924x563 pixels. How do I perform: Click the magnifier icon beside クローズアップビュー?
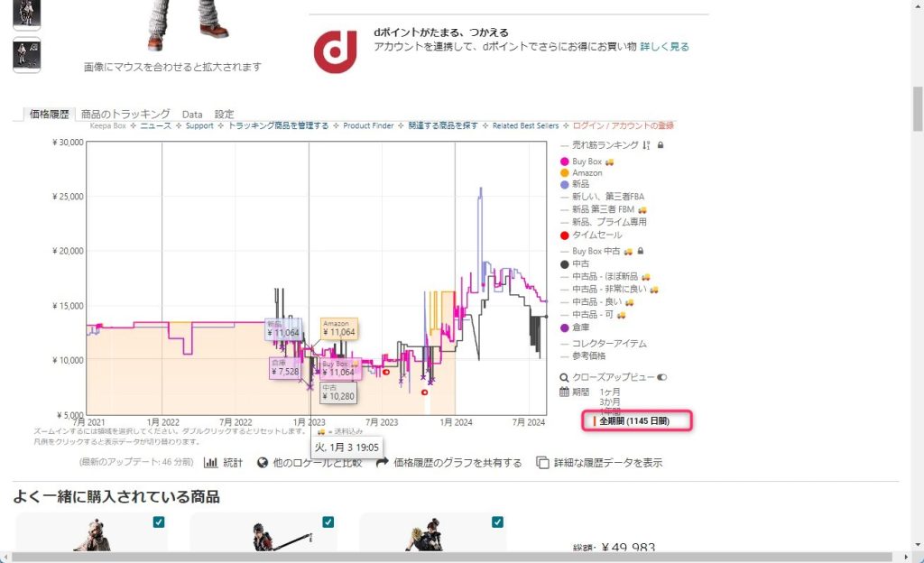[x=565, y=377]
